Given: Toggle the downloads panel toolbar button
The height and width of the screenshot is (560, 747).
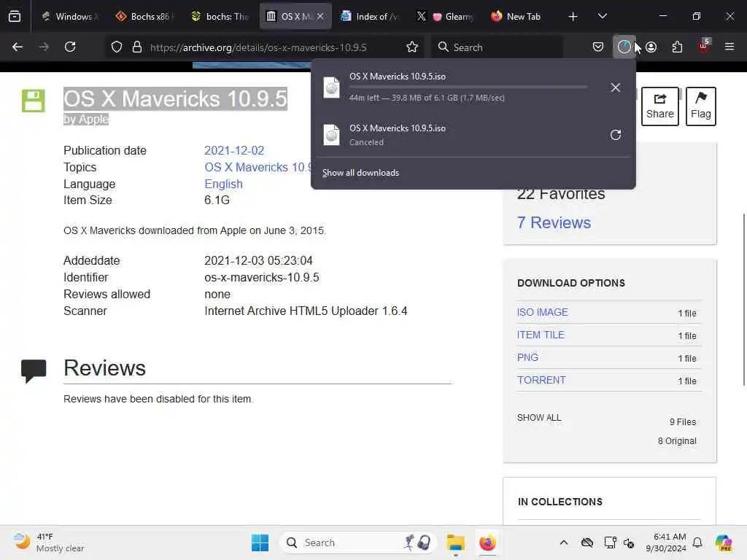Looking at the screenshot, I should point(624,47).
